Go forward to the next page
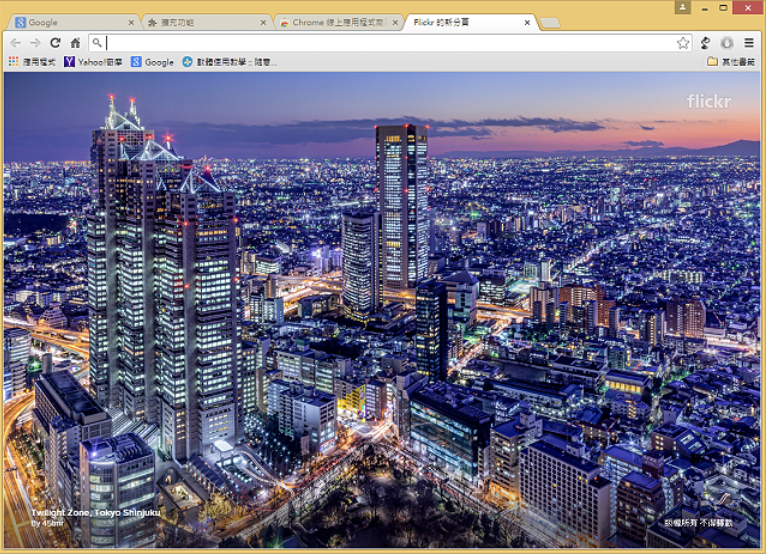Viewport: 766px width, 554px height. tap(35, 43)
